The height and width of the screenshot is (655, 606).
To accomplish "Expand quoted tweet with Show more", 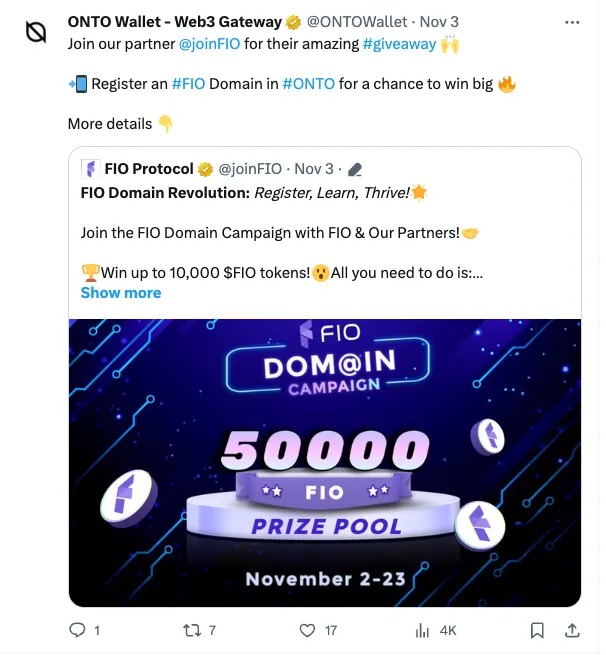I will point(121,293).
